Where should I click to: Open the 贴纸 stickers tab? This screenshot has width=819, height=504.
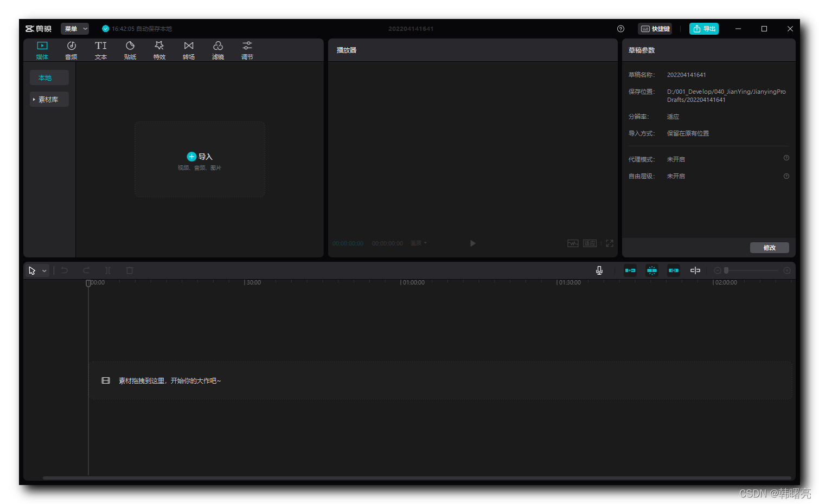(130, 50)
